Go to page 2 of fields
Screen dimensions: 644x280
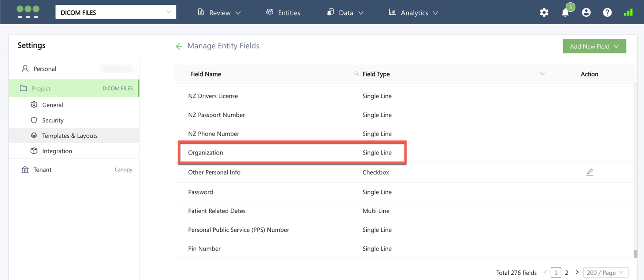pyautogui.click(x=566, y=273)
